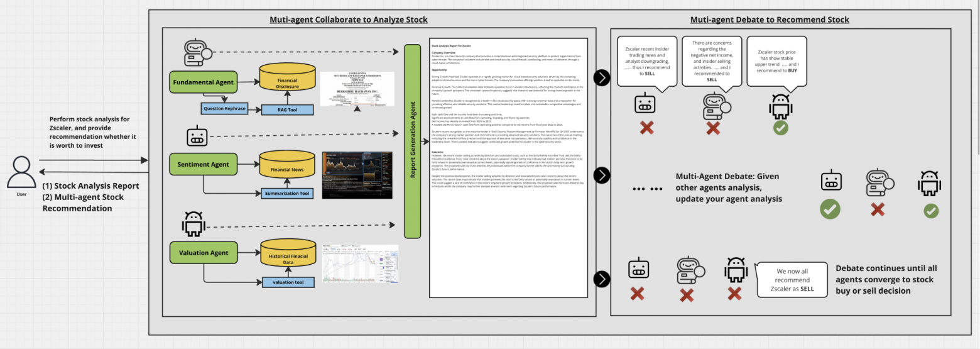The height and width of the screenshot is (349, 980).
Task: Select the Fundamental Agent box
Action: pos(203,82)
